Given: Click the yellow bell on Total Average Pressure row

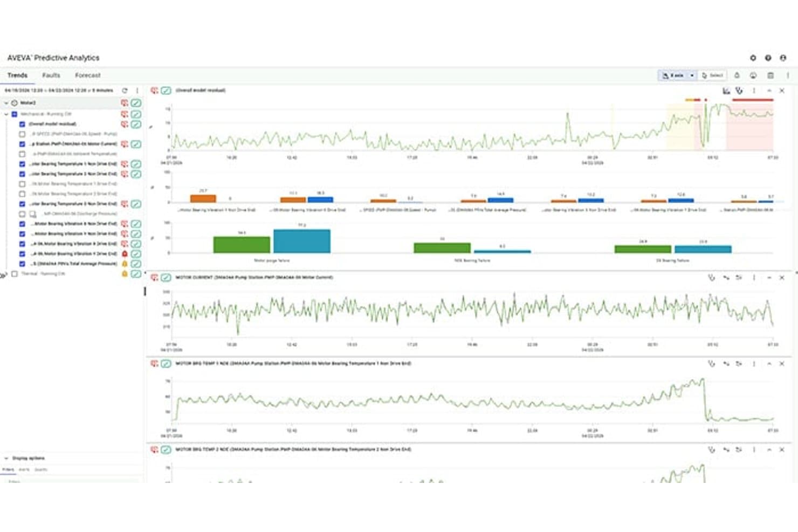Looking at the screenshot, I should 125,264.
